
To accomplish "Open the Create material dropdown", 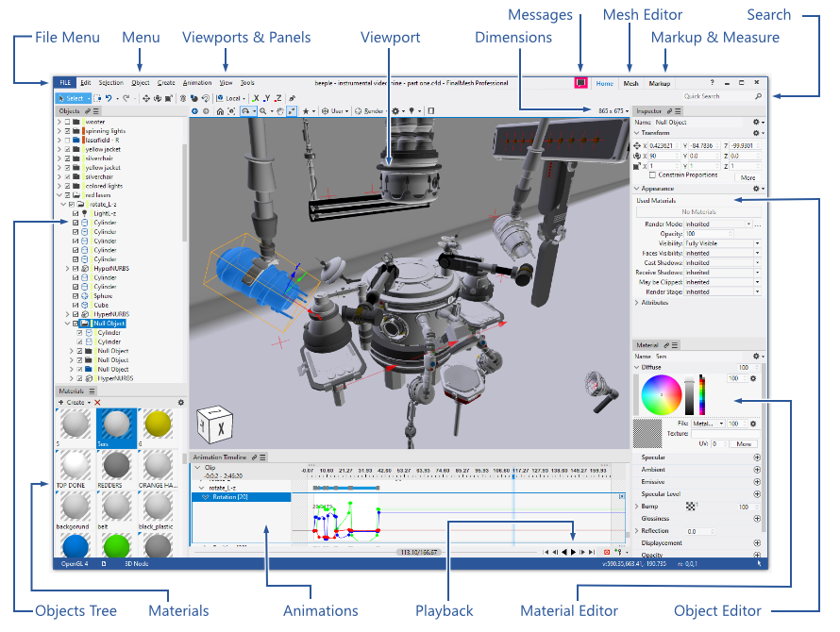I will coord(75,403).
